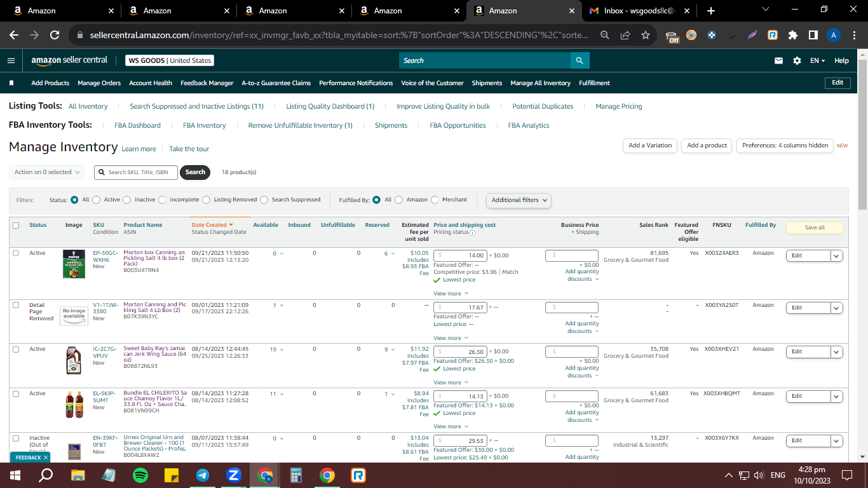
Task: Open Calculator from the taskbar
Action: (296, 475)
